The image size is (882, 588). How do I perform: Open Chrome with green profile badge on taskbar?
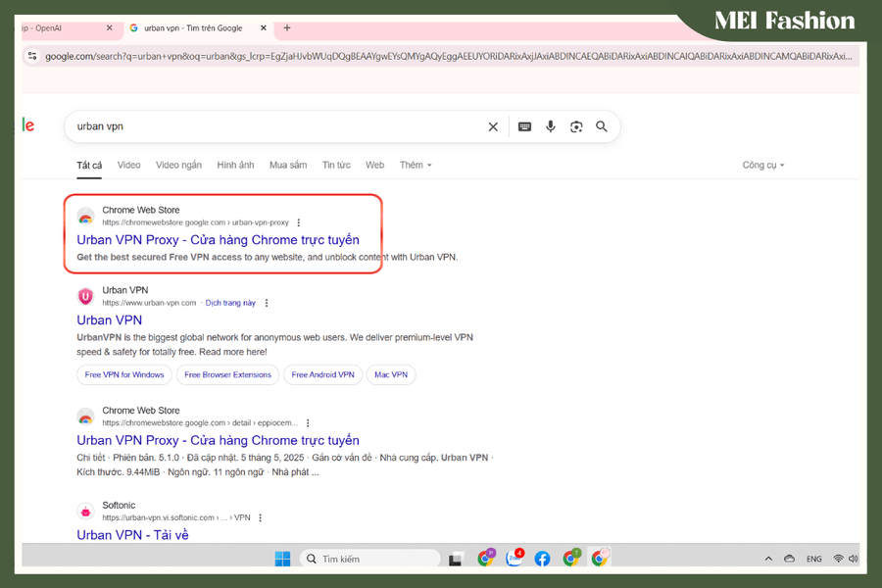[x=571, y=558]
